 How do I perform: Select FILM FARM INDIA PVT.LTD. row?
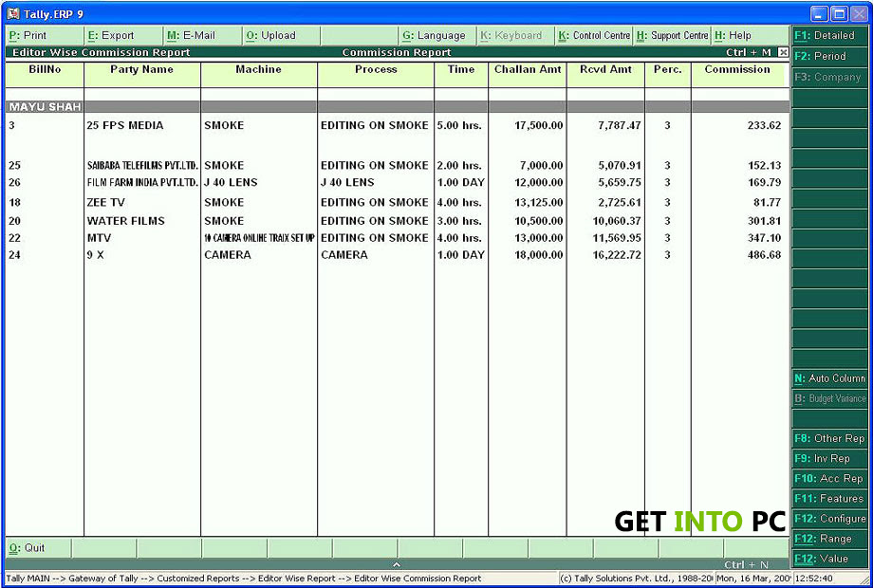[398, 182]
